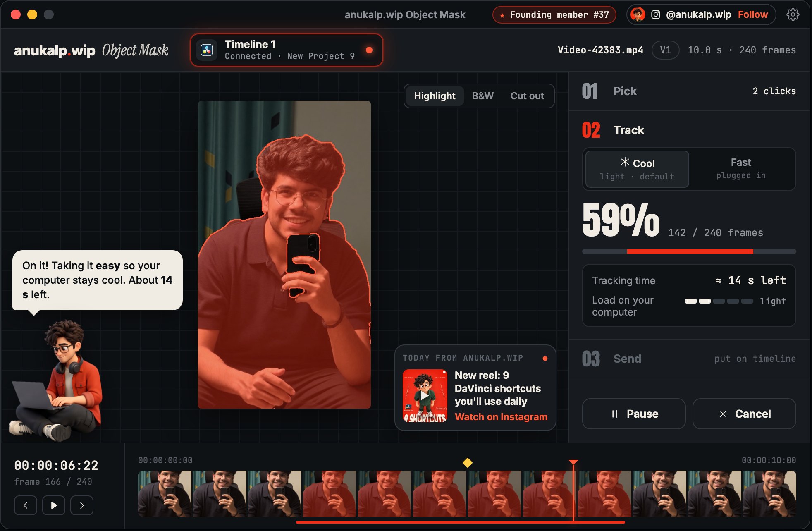Switch preview to B&W mode
Screen dimensions: 812x531
[x=483, y=96]
